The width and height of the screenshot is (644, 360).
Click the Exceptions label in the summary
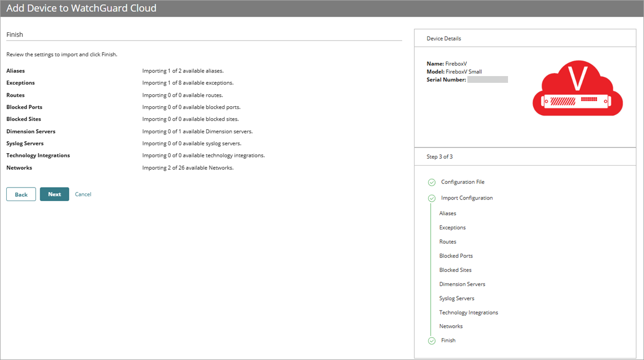(20, 83)
